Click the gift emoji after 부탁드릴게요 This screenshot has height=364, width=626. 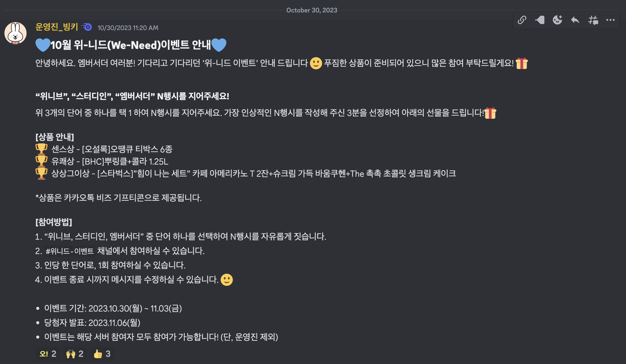522,63
